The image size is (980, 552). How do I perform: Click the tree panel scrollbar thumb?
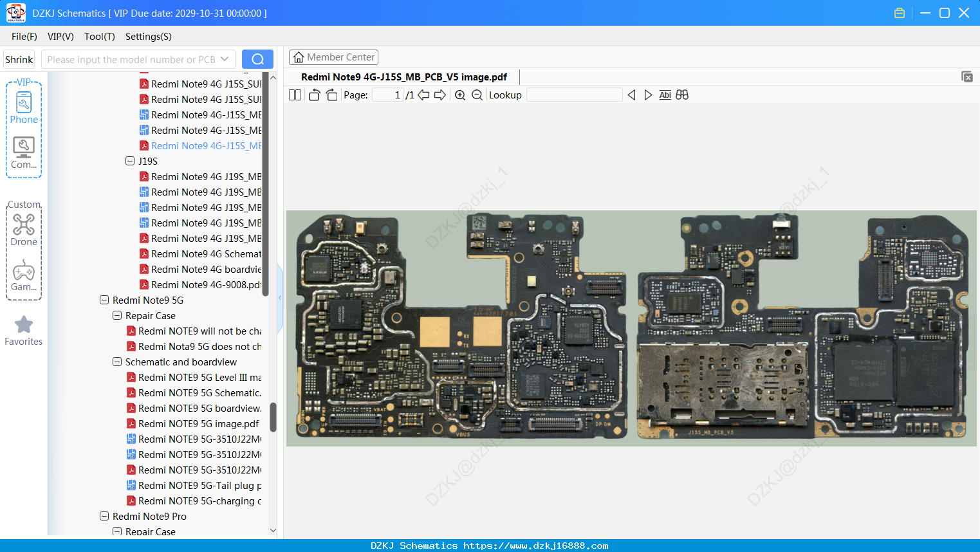(x=273, y=417)
